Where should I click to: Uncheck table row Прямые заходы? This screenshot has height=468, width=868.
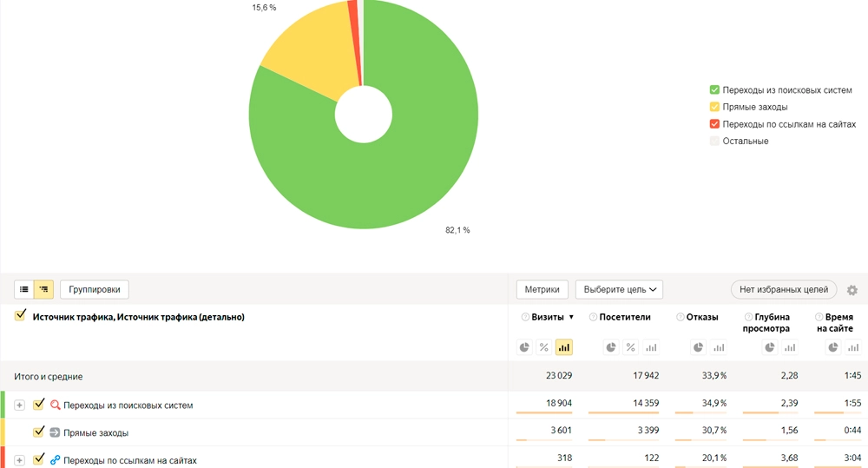click(x=38, y=432)
